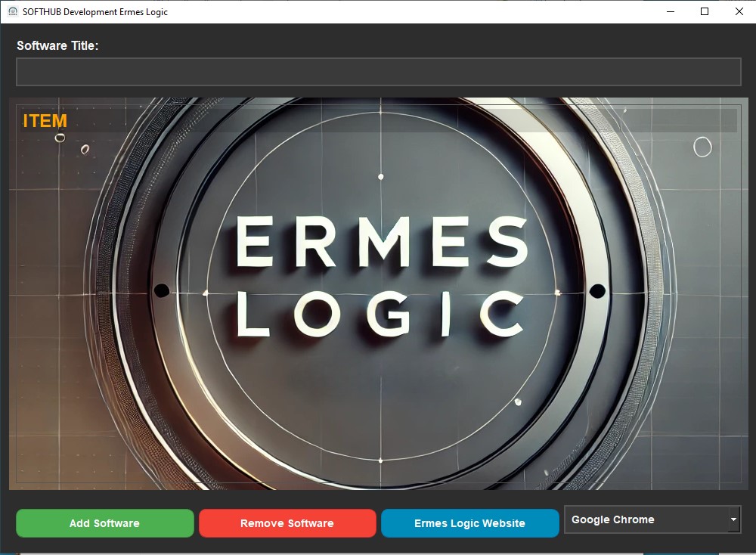This screenshot has width=756, height=555.
Task: Focus the Software Title input field
Action: pos(378,72)
